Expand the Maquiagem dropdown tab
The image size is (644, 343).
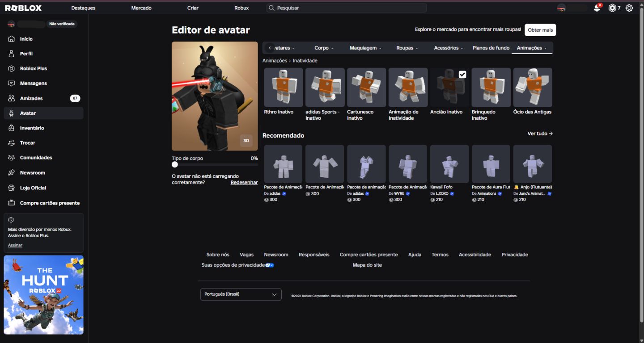click(x=365, y=48)
